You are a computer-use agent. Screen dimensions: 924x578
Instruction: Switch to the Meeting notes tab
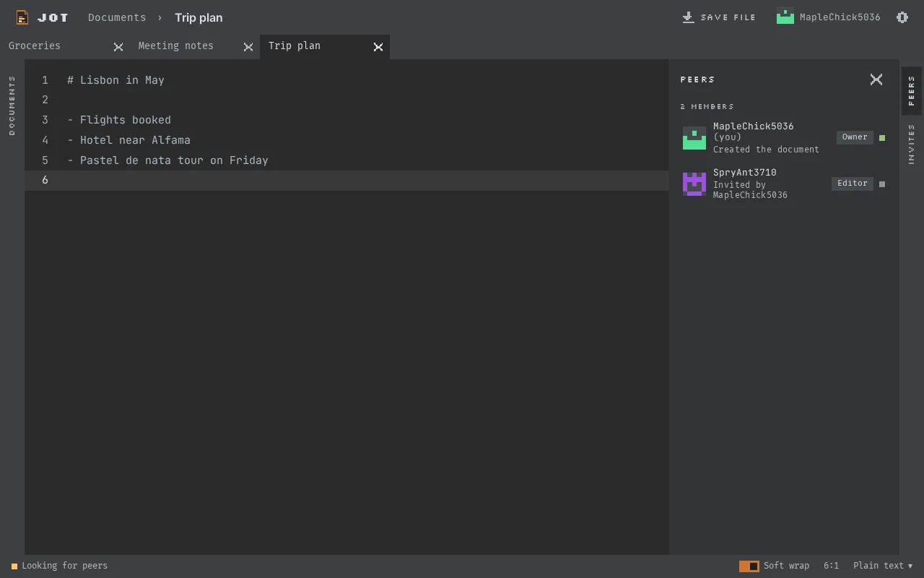pyautogui.click(x=195, y=47)
